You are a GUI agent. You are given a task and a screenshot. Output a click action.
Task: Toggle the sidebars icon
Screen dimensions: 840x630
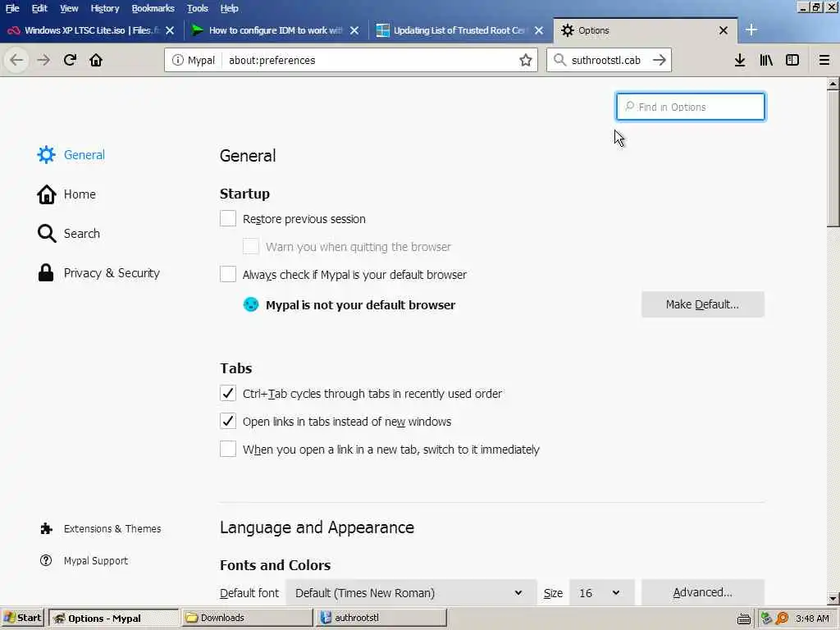point(792,60)
